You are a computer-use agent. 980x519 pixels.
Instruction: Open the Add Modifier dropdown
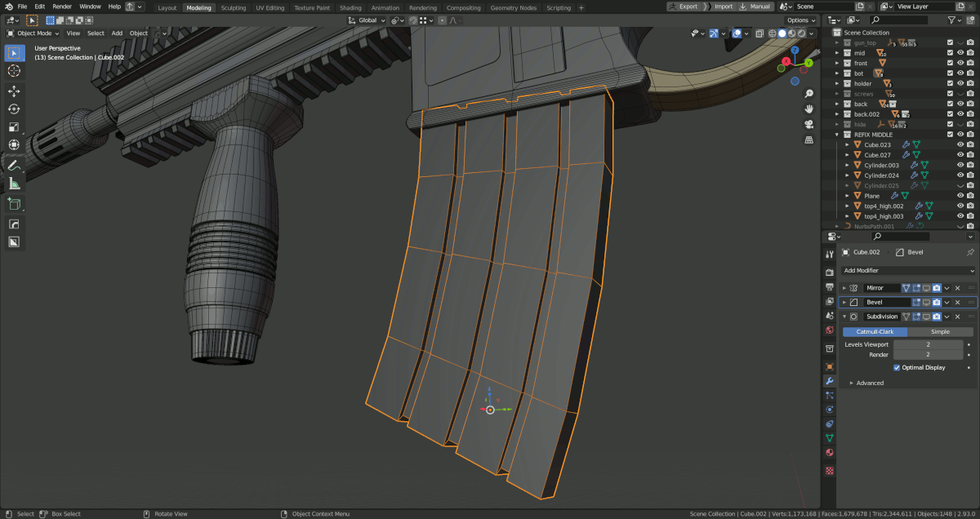908,270
